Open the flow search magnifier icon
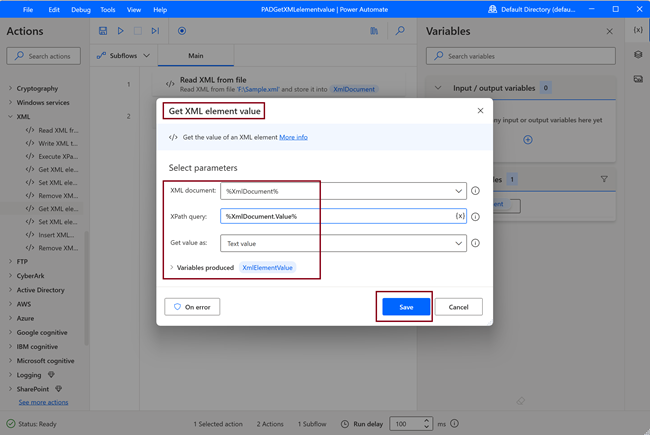 (400, 31)
